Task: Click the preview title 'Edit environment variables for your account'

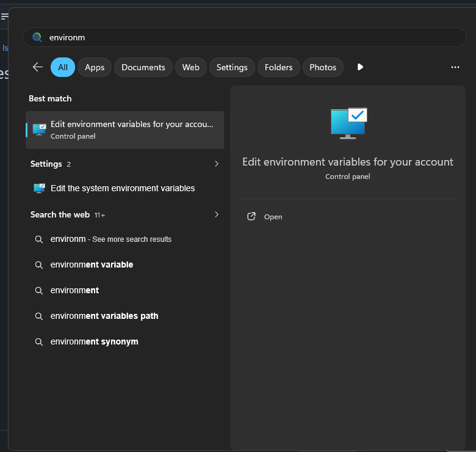Action: click(x=348, y=162)
